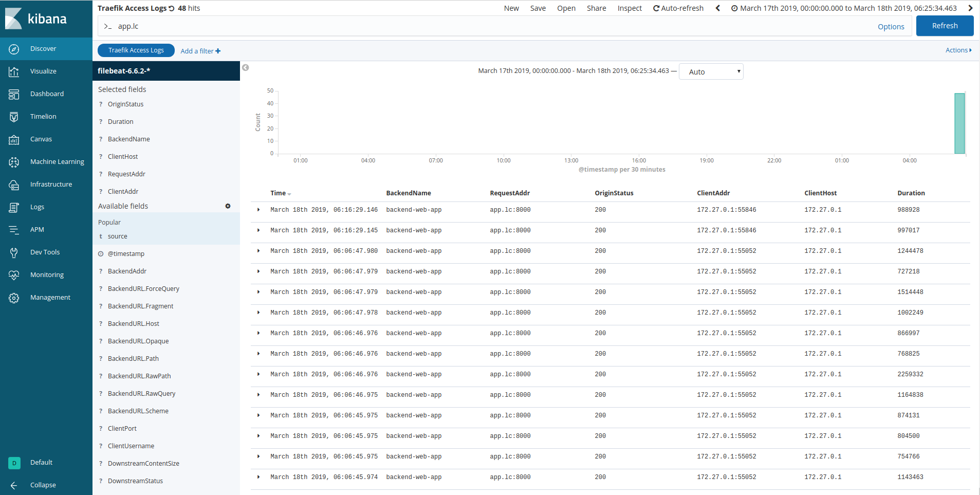Click the gear icon next to Available fields

coord(228,206)
